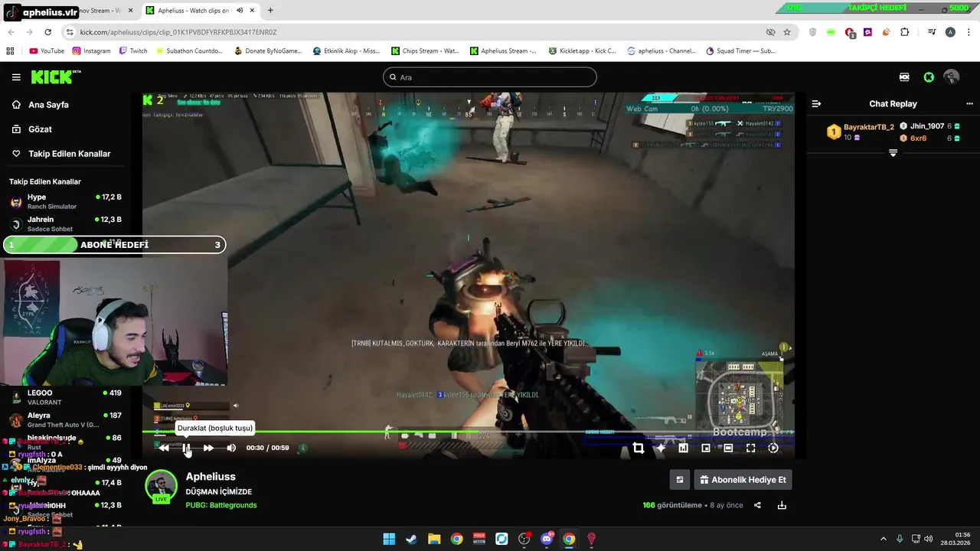Open the user profile avatar in header
The height and width of the screenshot is (551, 980).
click(952, 77)
